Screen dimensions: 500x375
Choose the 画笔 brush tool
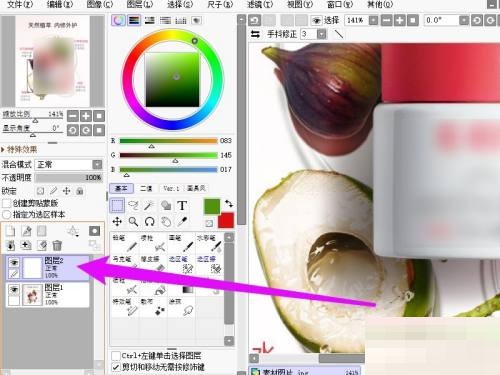click(x=181, y=243)
